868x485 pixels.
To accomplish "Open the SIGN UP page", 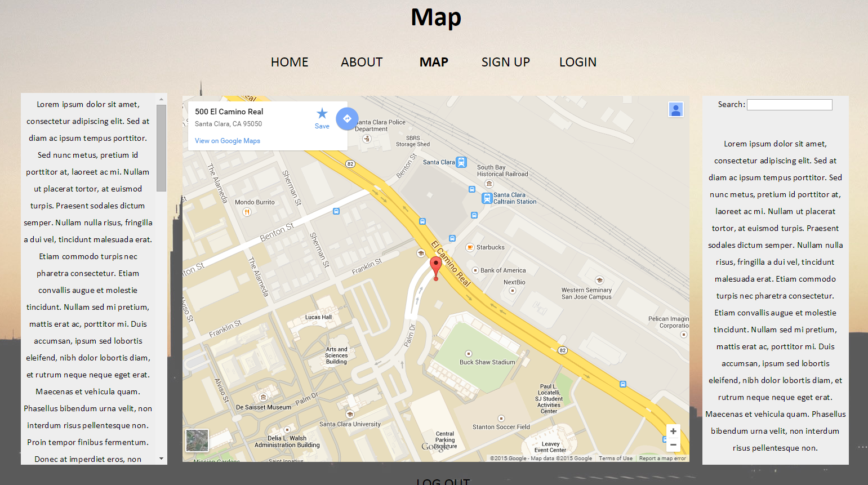I will pyautogui.click(x=506, y=62).
